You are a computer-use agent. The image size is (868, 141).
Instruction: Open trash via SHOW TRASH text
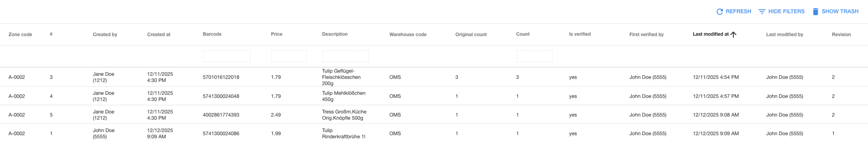840,11
